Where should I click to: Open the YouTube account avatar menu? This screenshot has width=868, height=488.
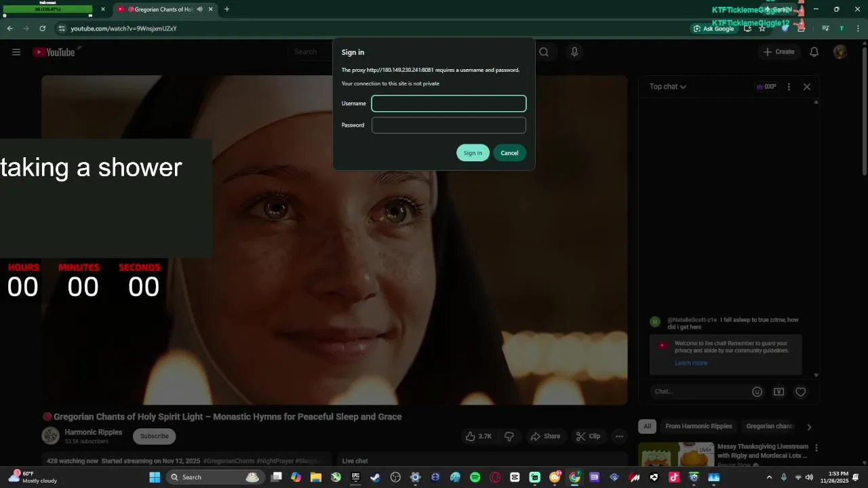840,52
